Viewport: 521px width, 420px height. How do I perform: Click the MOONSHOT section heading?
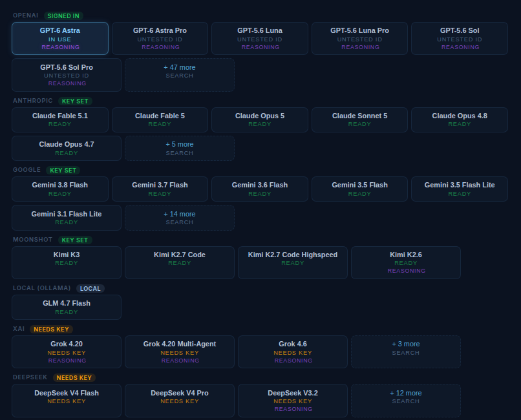pyautogui.click(x=32, y=239)
